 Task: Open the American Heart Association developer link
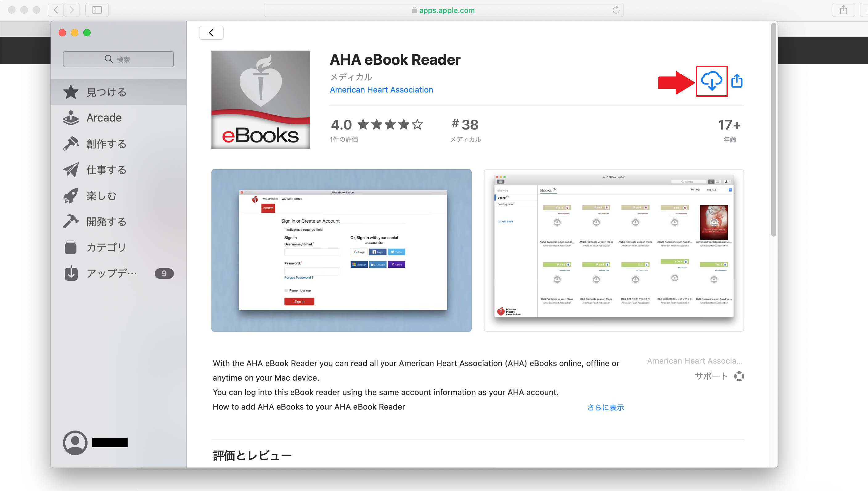point(381,90)
